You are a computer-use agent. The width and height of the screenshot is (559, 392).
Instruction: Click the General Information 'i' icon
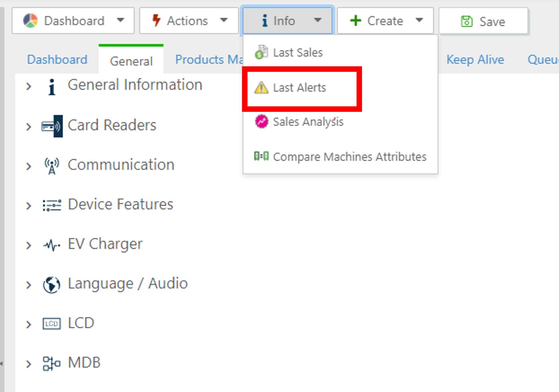52,87
